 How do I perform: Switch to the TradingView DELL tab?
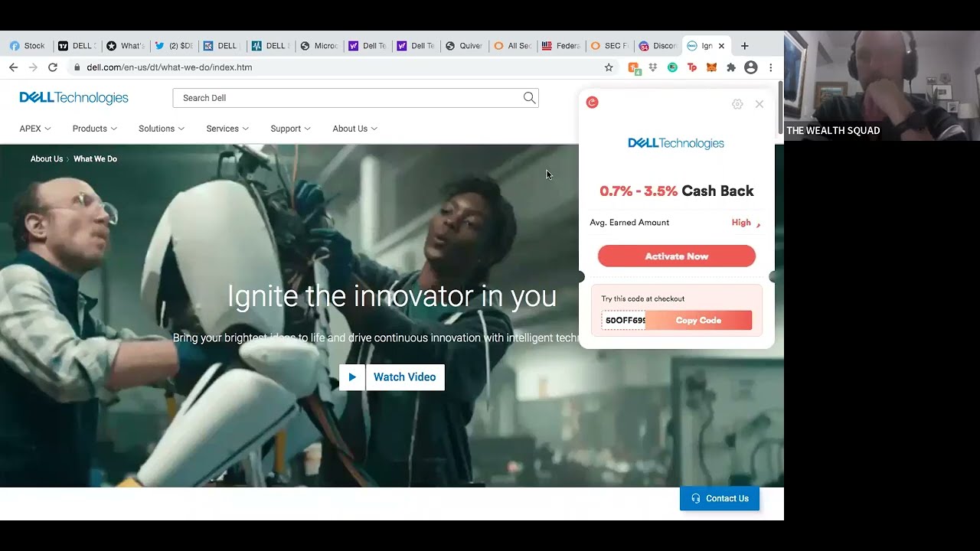point(77,46)
